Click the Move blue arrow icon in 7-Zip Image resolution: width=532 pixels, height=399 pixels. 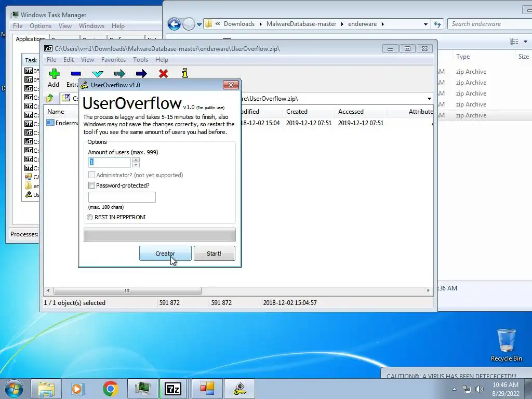pyautogui.click(x=141, y=74)
